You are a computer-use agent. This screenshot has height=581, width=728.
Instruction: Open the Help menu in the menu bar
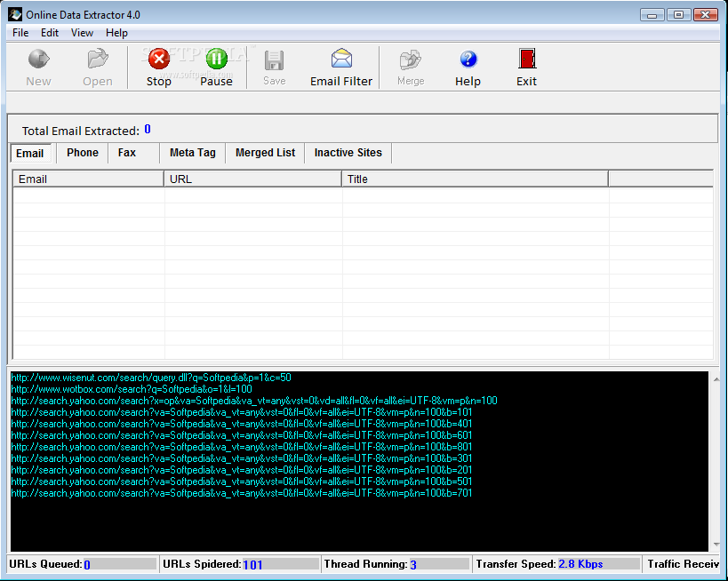pyautogui.click(x=116, y=33)
